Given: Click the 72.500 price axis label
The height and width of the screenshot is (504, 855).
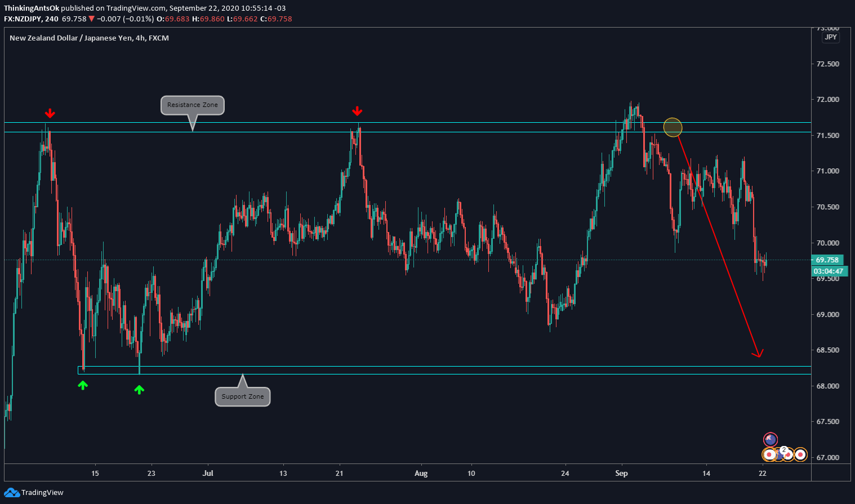Looking at the screenshot, I should click(827, 64).
